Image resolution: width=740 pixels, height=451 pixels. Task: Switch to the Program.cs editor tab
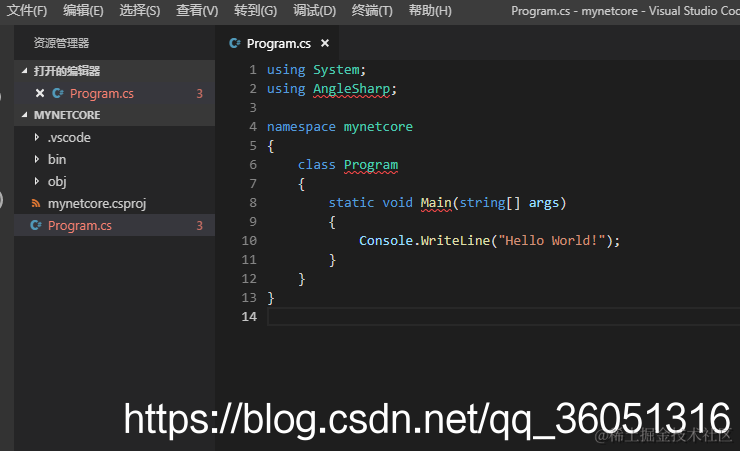(x=278, y=43)
